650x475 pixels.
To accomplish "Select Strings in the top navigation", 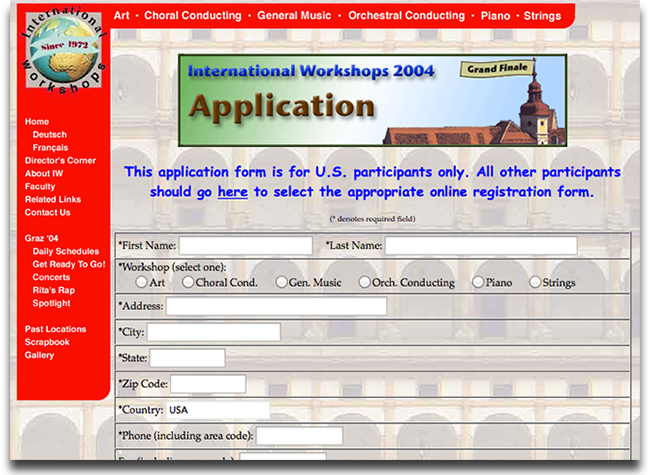I will coord(542,16).
